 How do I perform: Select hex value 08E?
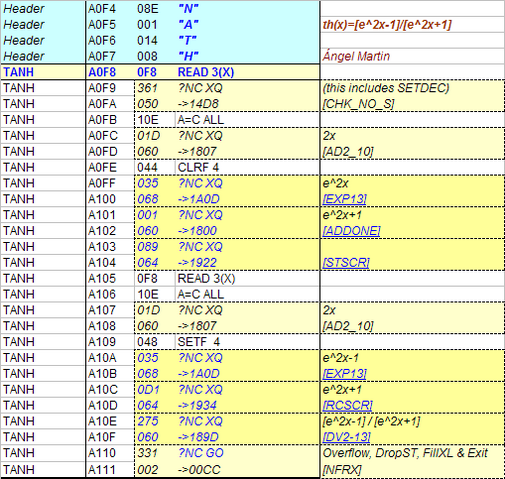click(147, 9)
